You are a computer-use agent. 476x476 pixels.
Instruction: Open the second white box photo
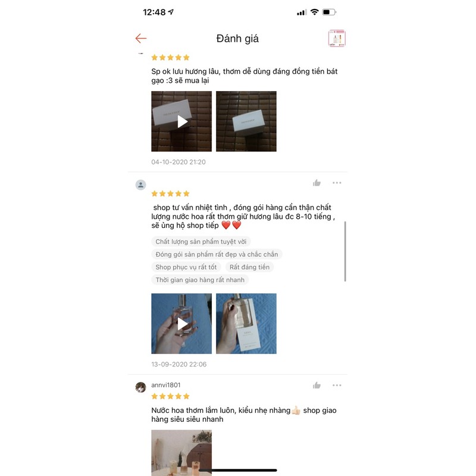[246, 121]
